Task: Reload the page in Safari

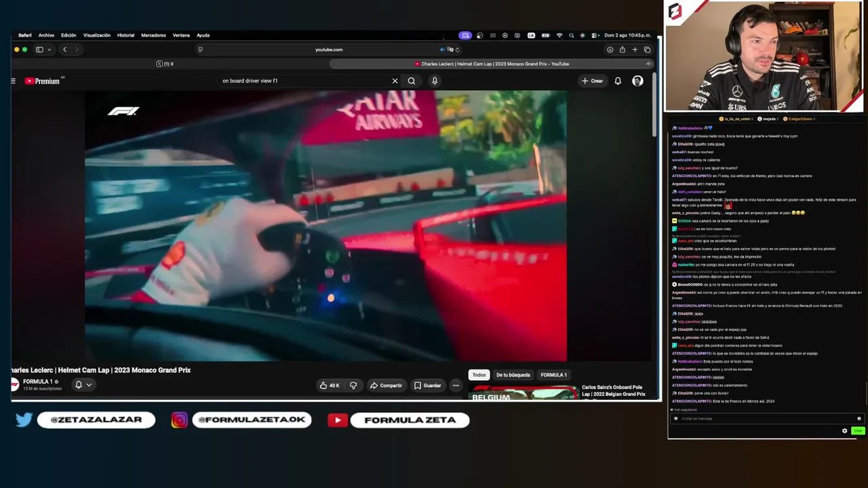Action: [x=458, y=49]
